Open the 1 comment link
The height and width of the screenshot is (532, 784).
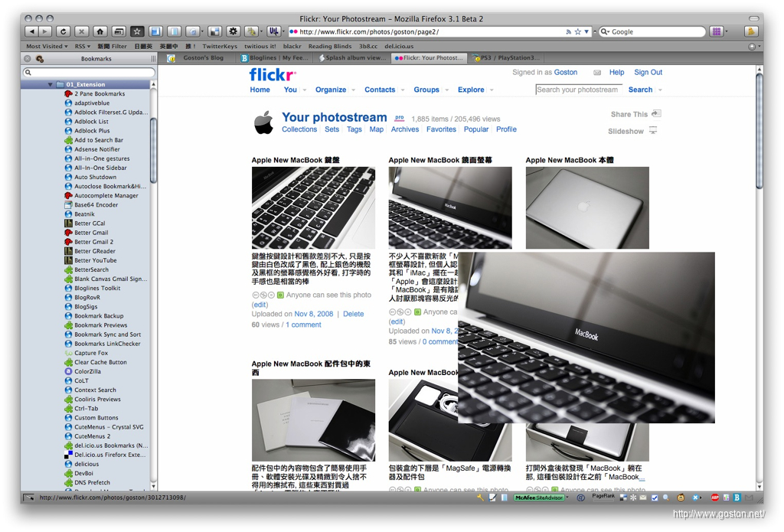coord(303,325)
